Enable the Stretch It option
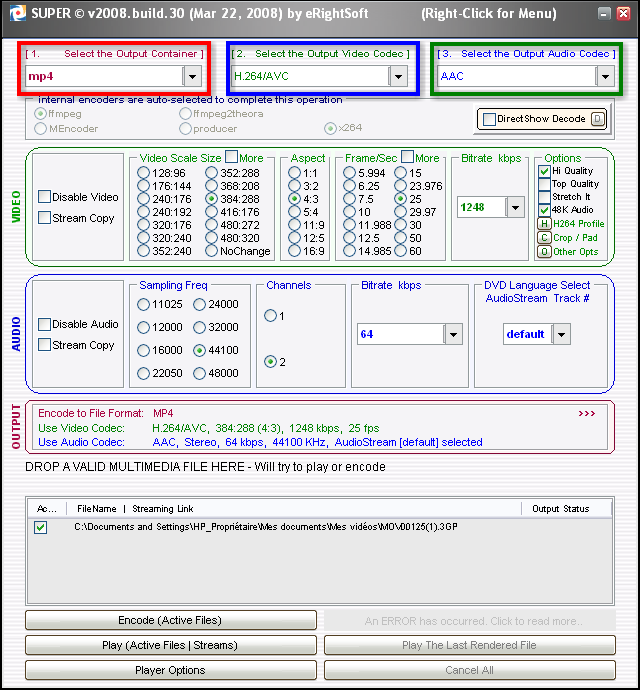640x690 pixels. click(544, 197)
